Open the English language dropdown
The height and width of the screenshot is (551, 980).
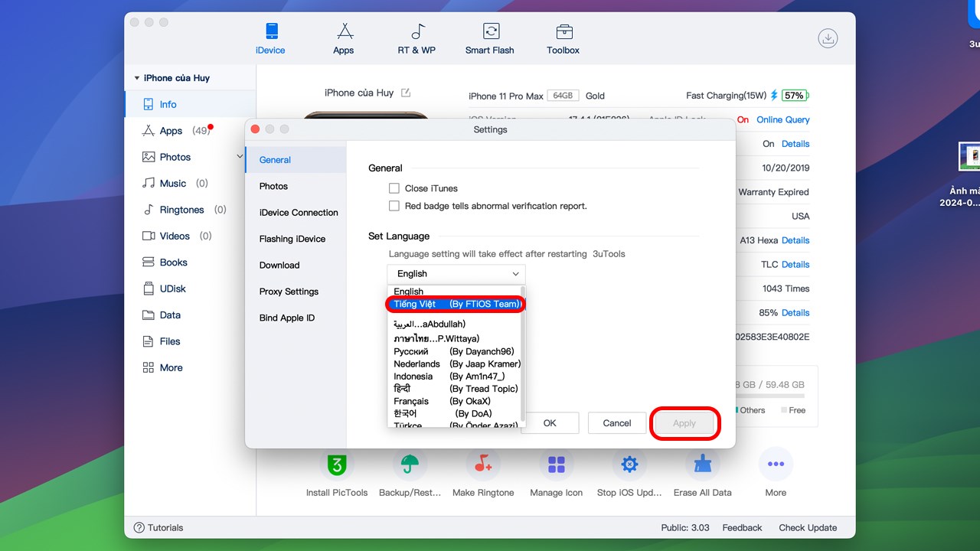(x=456, y=274)
